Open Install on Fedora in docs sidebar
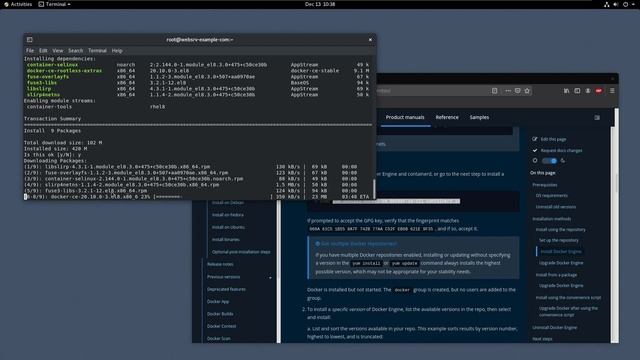640x360 pixels. 227,215
